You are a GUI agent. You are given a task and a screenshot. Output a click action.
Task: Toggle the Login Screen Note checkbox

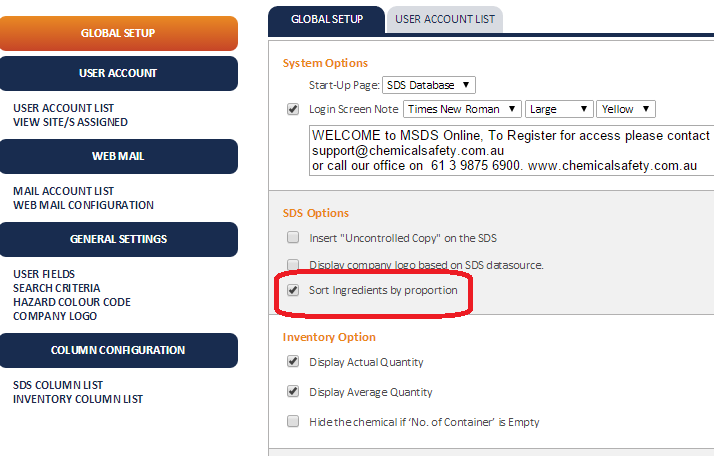[293, 109]
